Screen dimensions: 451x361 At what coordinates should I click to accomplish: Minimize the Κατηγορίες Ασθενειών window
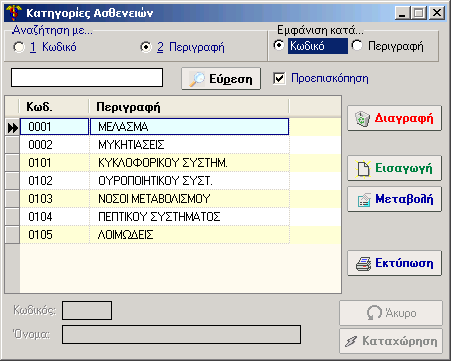point(403,13)
